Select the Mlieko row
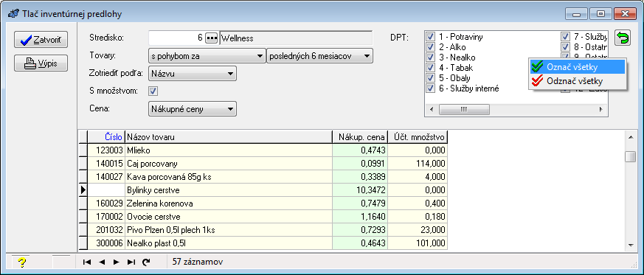 pos(263,150)
